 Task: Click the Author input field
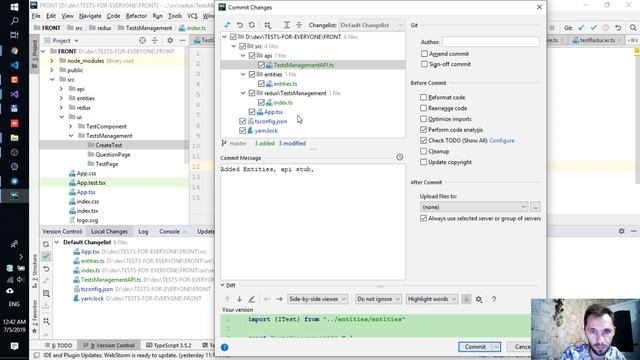490,42
